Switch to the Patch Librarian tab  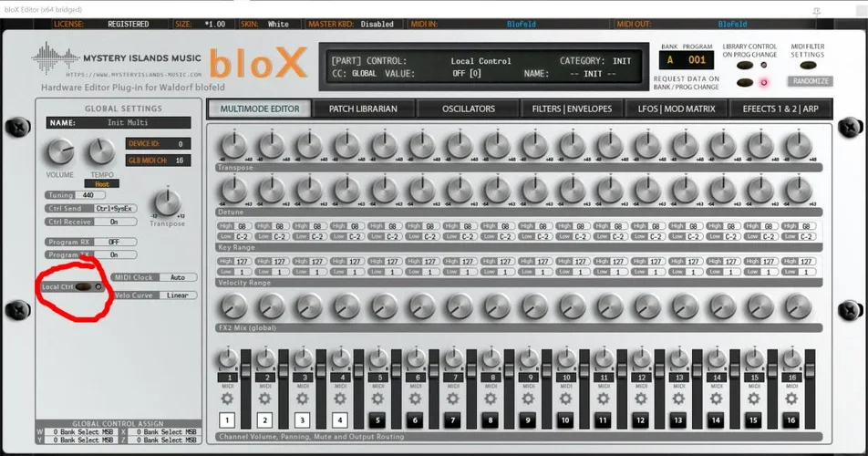363,109
